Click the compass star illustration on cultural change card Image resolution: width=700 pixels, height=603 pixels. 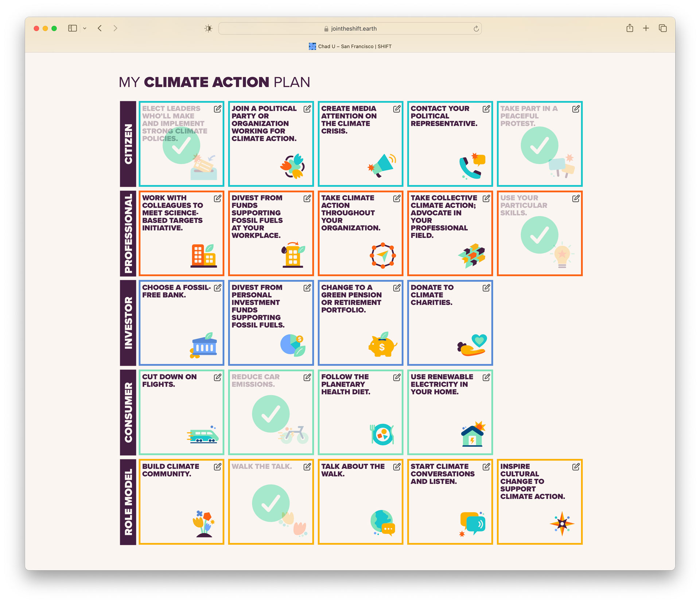tap(562, 524)
